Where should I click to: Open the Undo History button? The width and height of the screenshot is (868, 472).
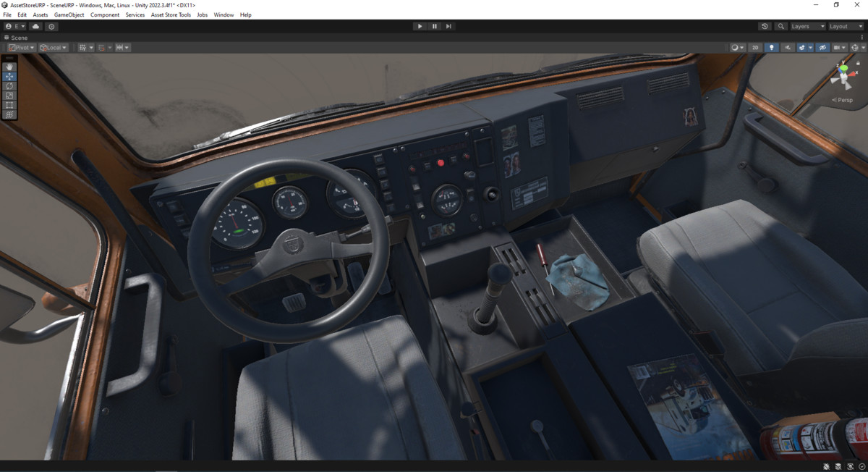[x=765, y=26]
